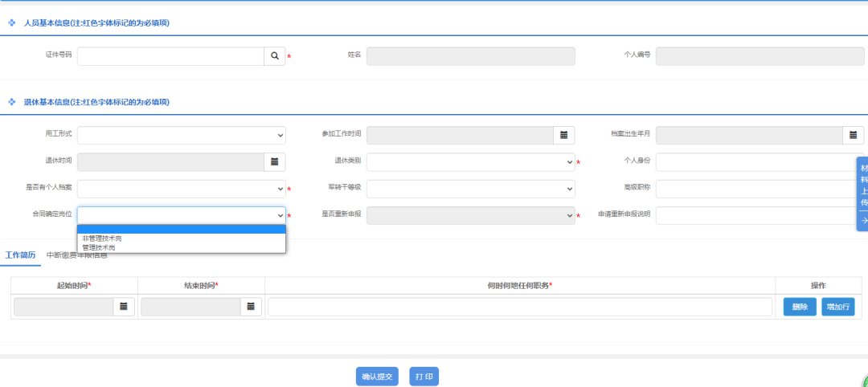Click the 退休基本信息 section header icon

12,102
